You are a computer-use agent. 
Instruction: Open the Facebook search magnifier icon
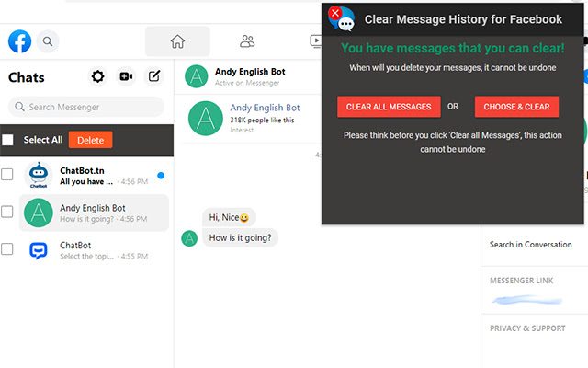[48, 41]
